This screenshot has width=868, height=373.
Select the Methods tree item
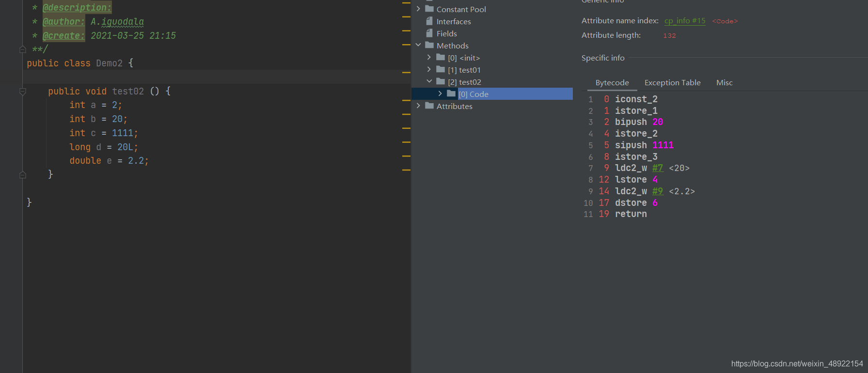(x=453, y=46)
